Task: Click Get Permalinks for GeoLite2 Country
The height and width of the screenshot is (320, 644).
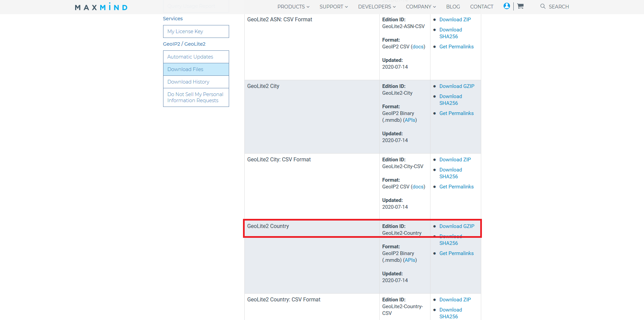Action: coord(457,253)
